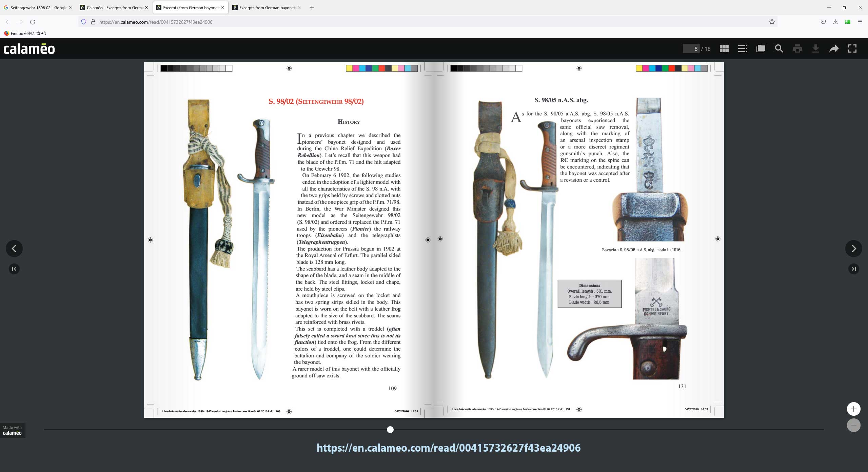Go to previous page spread
Image resolution: width=868 pixels, height=472 pixels.
coord(14,249)
